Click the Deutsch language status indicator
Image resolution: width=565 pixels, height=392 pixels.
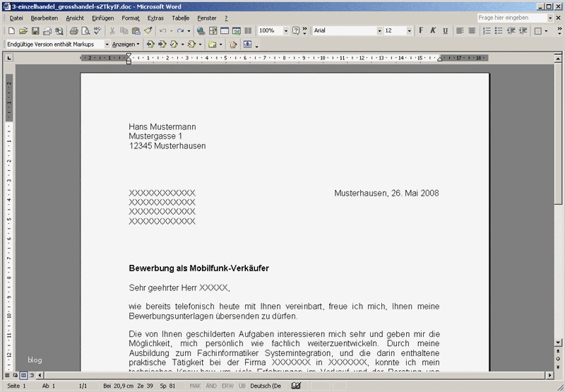pos(266,386)
